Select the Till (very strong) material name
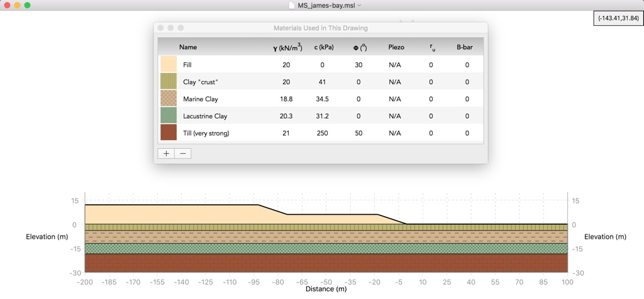 pos(206,133)
